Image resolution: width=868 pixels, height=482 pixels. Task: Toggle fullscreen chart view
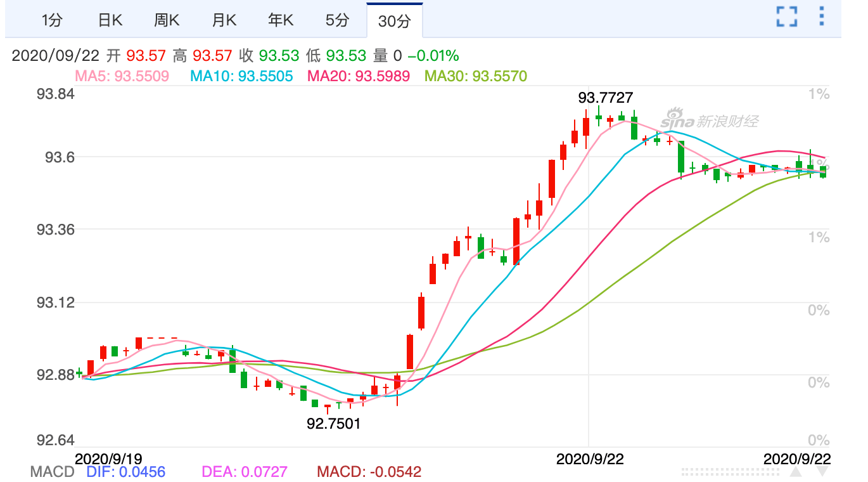[786, 16]
